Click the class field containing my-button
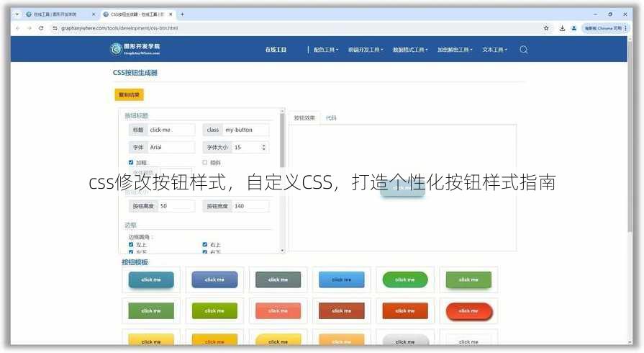This screenshot has width=644, height=353. [245, 130]
